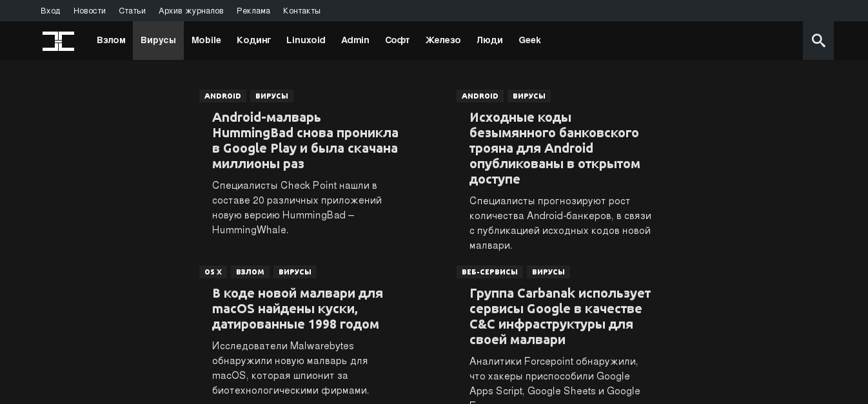Image resolution: width=868 pixels, height=404 pixels.
Task: Switch to the Вирусы section
Action: [x=158, y=40]
